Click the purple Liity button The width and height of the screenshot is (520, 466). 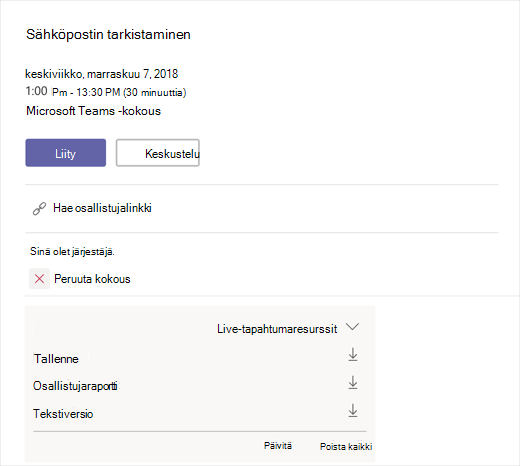[66, 153]
